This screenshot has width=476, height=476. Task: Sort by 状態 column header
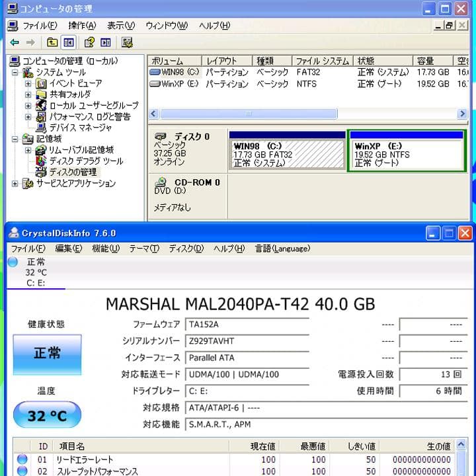[x=383, y=61]
